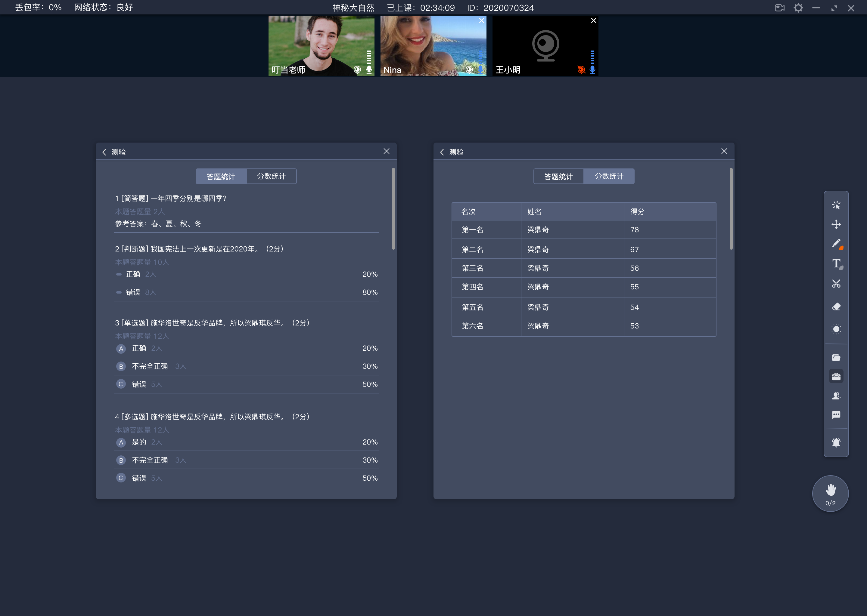867x616 pixels.
Task: Expand right 测验 panel back navigation
Action: [x=442, y=151]
